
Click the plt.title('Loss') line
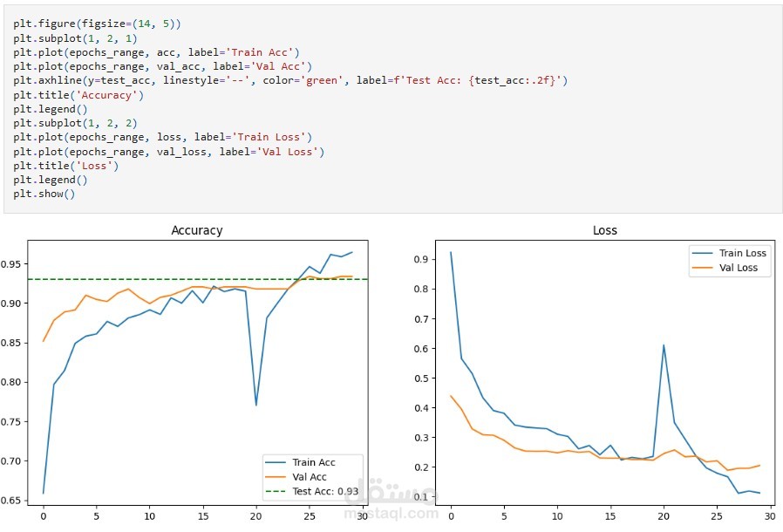coord(66,166)
